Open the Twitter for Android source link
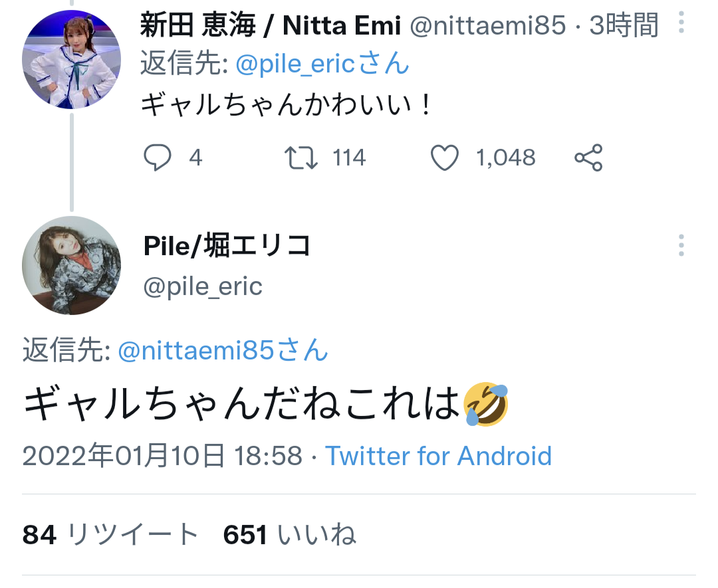718x588 pixels. coord(438,456)
